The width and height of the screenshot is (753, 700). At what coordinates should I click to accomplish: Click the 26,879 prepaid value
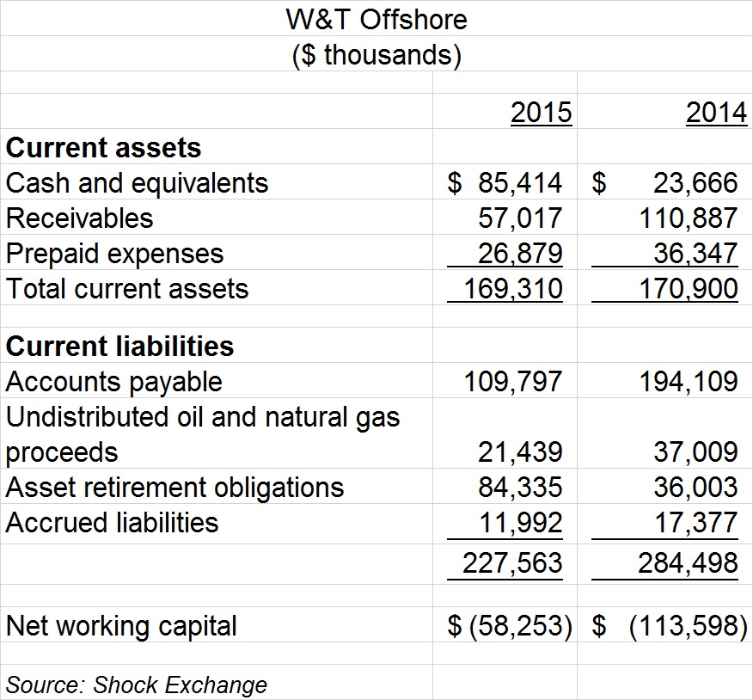519,254
